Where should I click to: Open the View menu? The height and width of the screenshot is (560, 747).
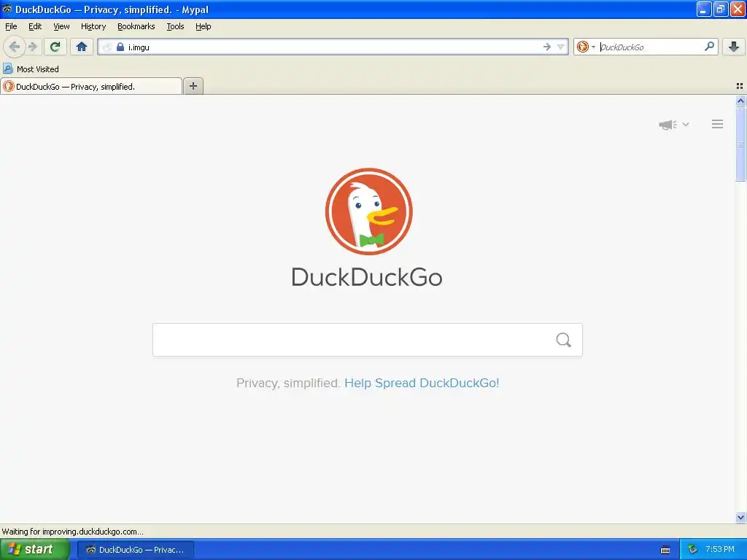(61, 26)
